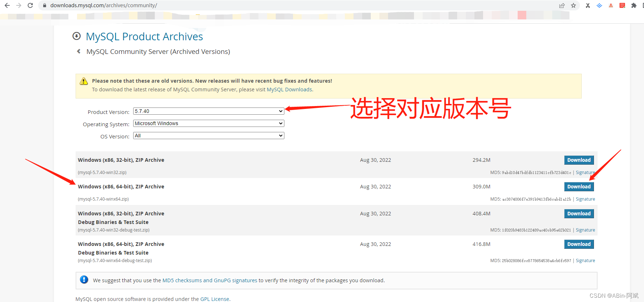The width and height of the screenshot is (644, 302).
Task: Open the Product Version 5.7.40 dropdown
Action: (209, 111)
